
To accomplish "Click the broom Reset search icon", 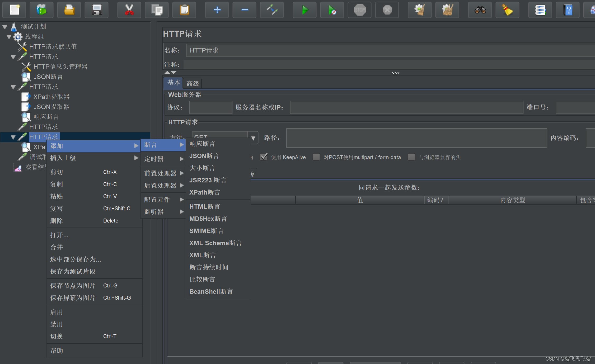I will pyautogui.click(x=507, y=10).
